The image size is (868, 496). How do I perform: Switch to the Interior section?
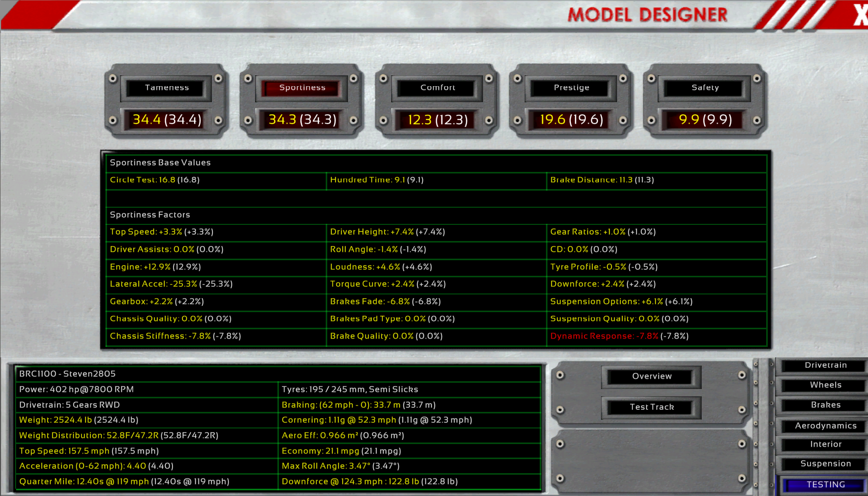coord(825,445)
